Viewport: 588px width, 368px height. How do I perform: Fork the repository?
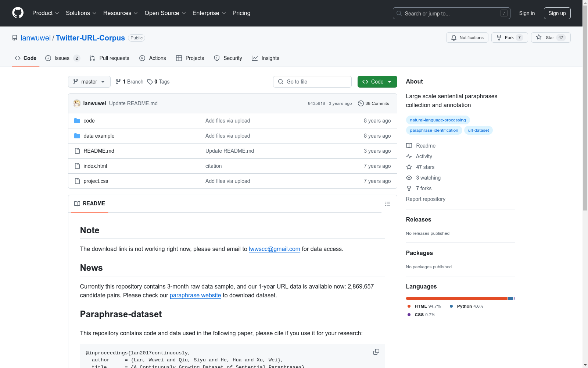(509, 38)
